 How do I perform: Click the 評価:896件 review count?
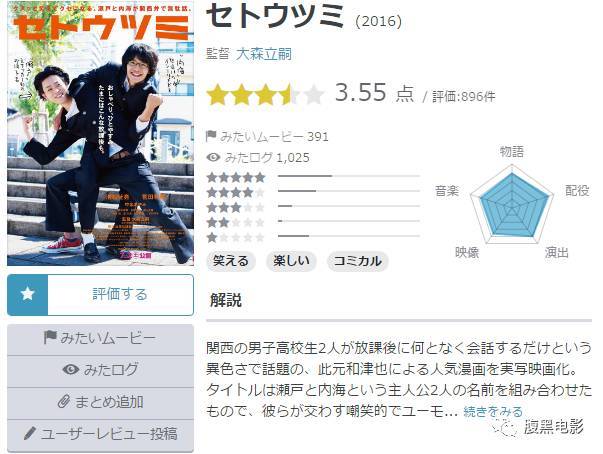(463, 96)
